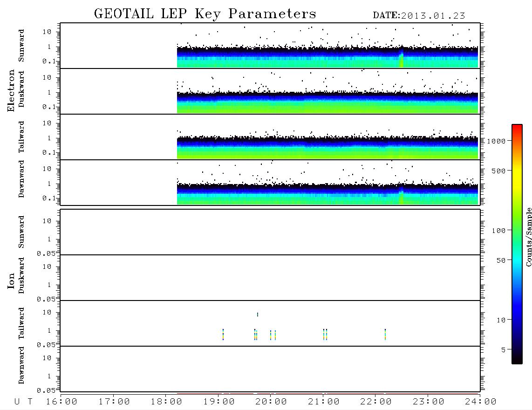Click the 10 tick on the color bar
Viewport: 532px width, 410px height.
[501, 320]
